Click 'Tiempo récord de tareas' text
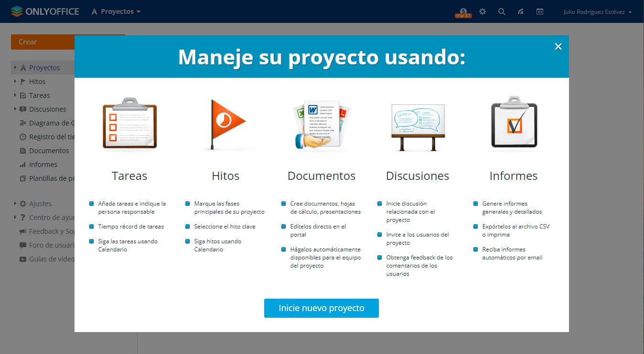The image size is (644, 354). point(131,227)
